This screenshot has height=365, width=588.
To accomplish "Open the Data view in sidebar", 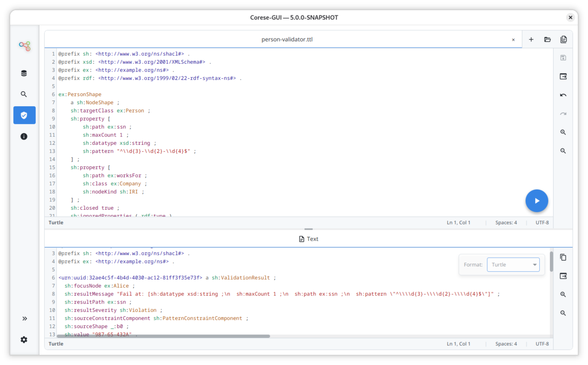I will [24, 73].
